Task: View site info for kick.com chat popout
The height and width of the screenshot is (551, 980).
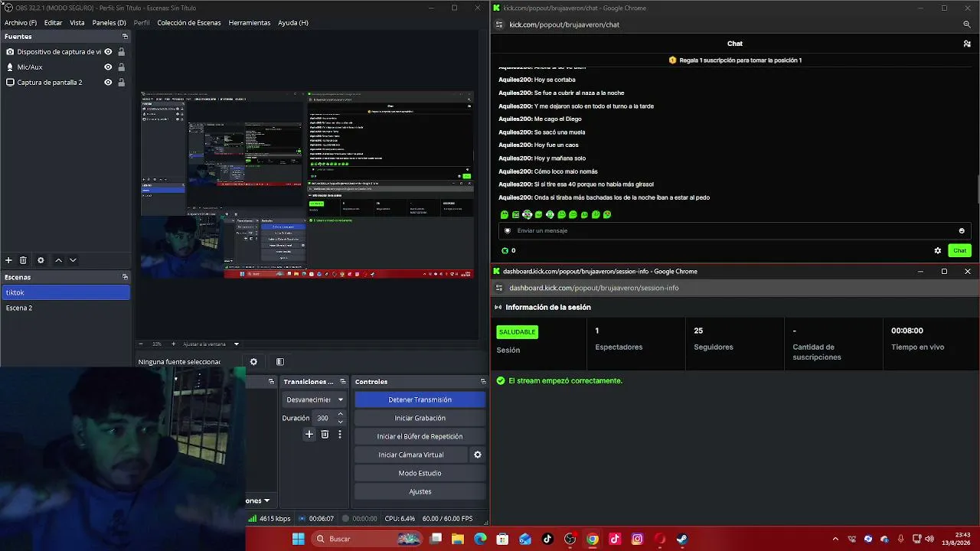Action: [x=499, y=24]
